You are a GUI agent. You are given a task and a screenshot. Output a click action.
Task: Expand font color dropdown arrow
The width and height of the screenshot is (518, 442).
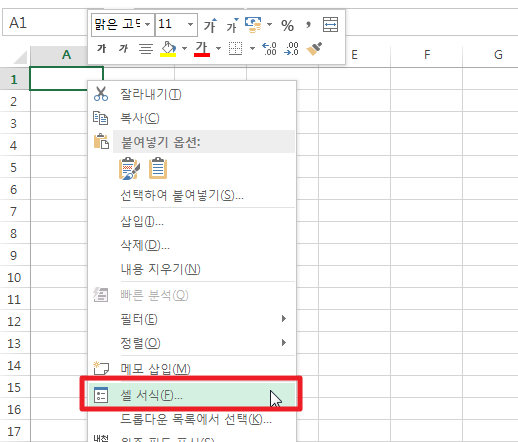pos(218,49)
